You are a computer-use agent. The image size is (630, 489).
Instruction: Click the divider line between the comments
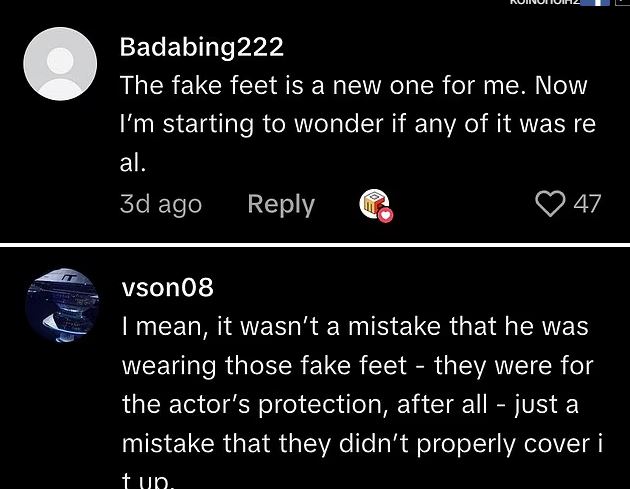315,245
